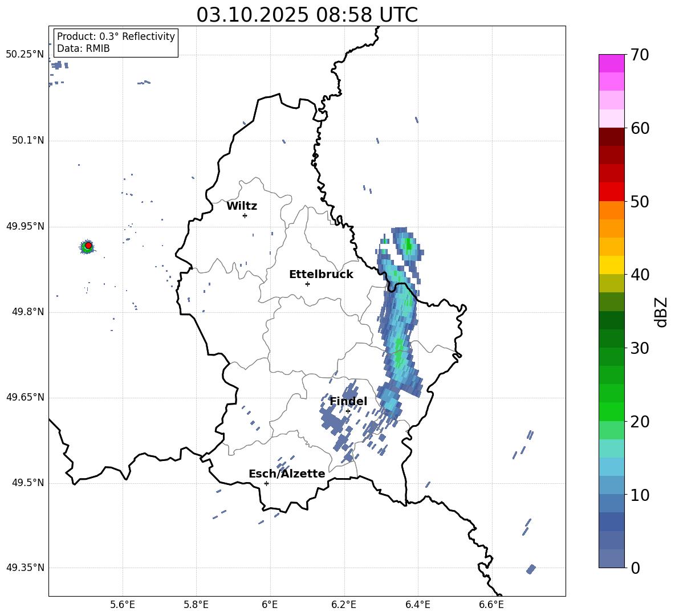This screenshot has height=616, width=675.
Task: Click the Ettelbruck city label
Action: coord(321,275)
